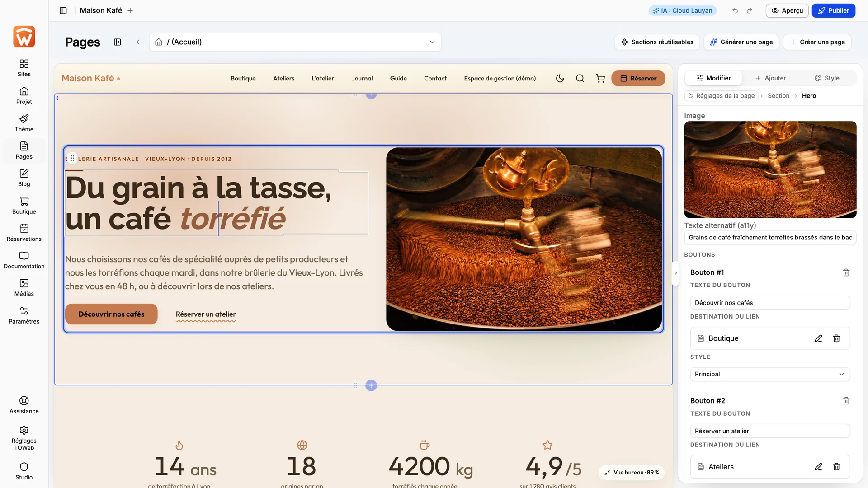Image resolution: width=868 pixels, height=488 pixels.
Task: Open the Projet sidebar item
Action: point(24,95)
